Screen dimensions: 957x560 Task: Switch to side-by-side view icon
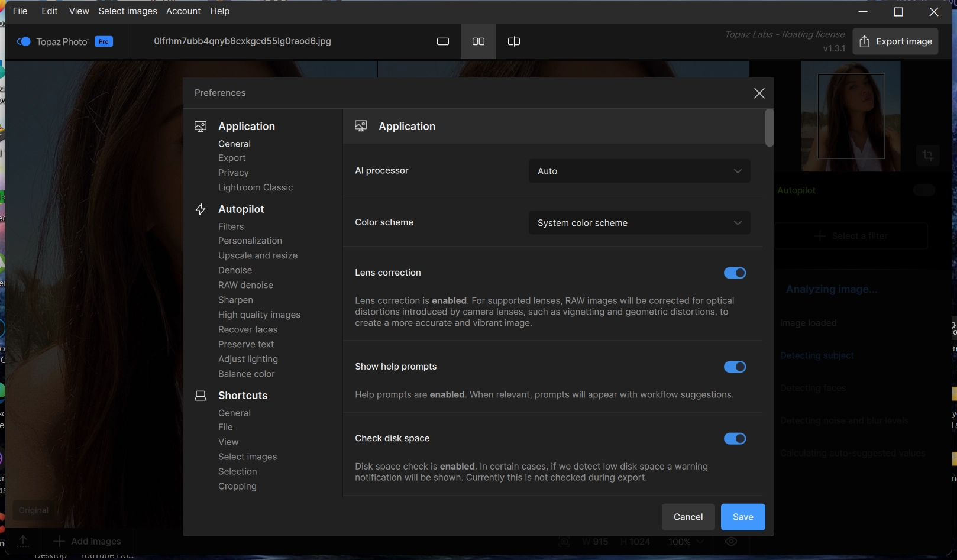click(x=478, y=41)
